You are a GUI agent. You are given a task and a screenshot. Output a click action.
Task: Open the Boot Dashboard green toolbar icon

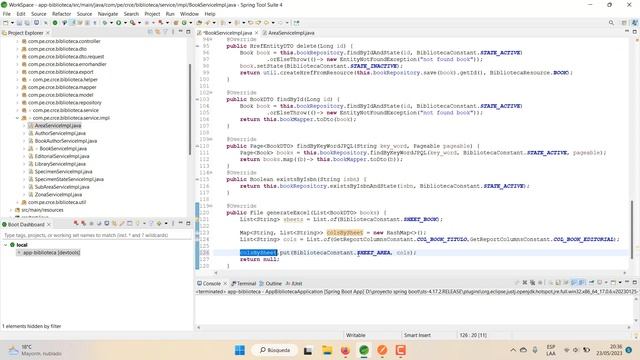click(55, 23)
